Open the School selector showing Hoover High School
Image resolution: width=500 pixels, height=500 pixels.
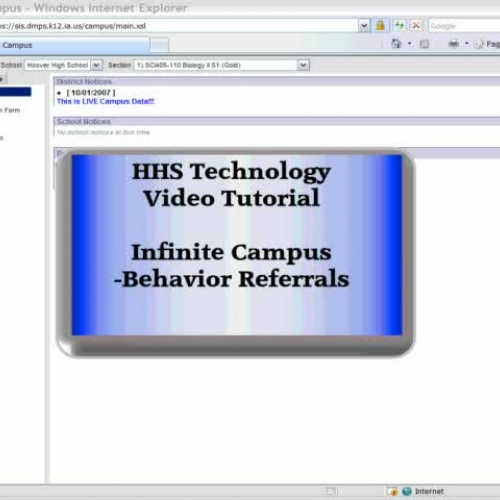coord(64,65)
